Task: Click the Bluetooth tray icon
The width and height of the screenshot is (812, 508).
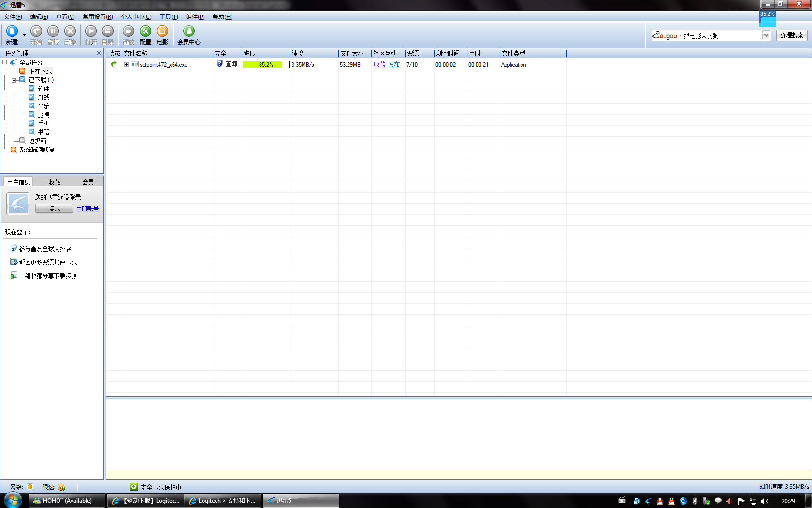Action: click(695, 501)
